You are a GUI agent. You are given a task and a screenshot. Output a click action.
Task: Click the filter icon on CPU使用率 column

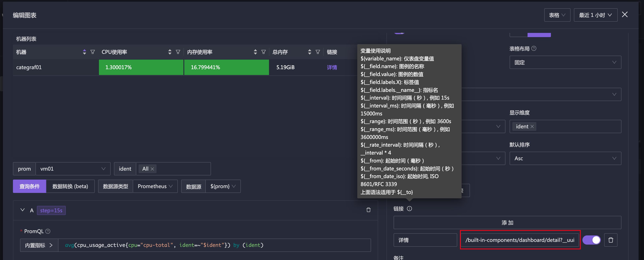tap(177, 52)
